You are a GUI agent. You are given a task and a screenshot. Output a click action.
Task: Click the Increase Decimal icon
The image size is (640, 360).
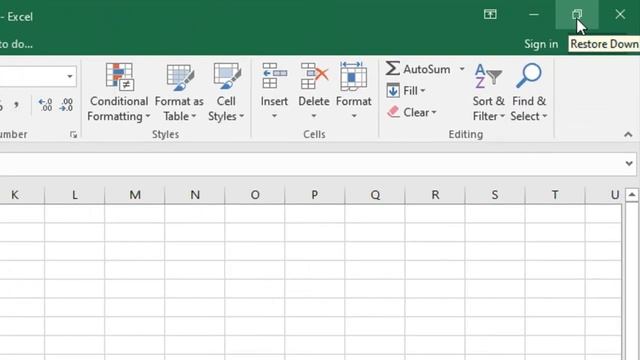pos(45,105)
